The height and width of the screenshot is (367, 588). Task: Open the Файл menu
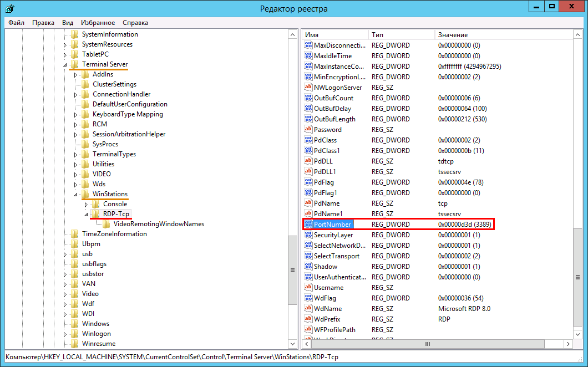[17, 23]
